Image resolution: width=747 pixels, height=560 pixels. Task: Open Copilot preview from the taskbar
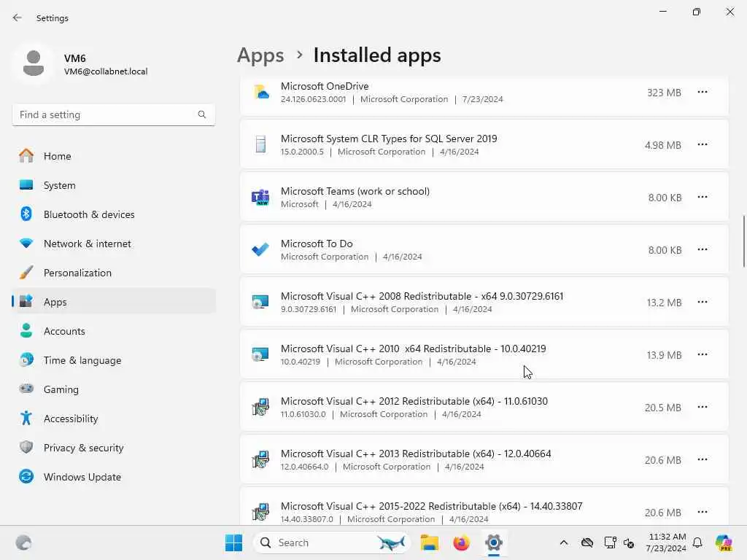pyautogui.click(x=724, y=542)
